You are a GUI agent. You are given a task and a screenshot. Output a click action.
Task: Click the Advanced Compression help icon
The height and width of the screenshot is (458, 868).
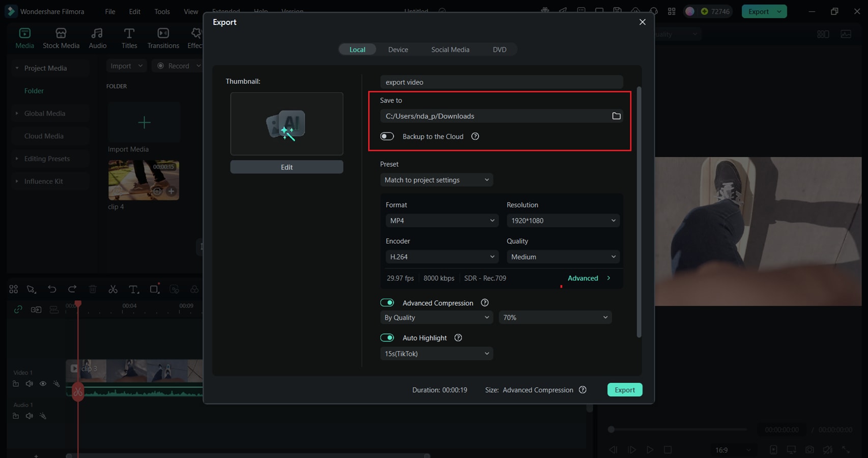pyautogui.click(x=485, y=303)
